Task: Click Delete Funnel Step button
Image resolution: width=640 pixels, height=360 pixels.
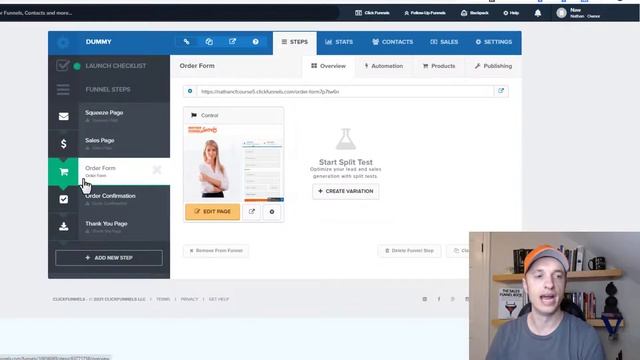Action: click(409, 251)
